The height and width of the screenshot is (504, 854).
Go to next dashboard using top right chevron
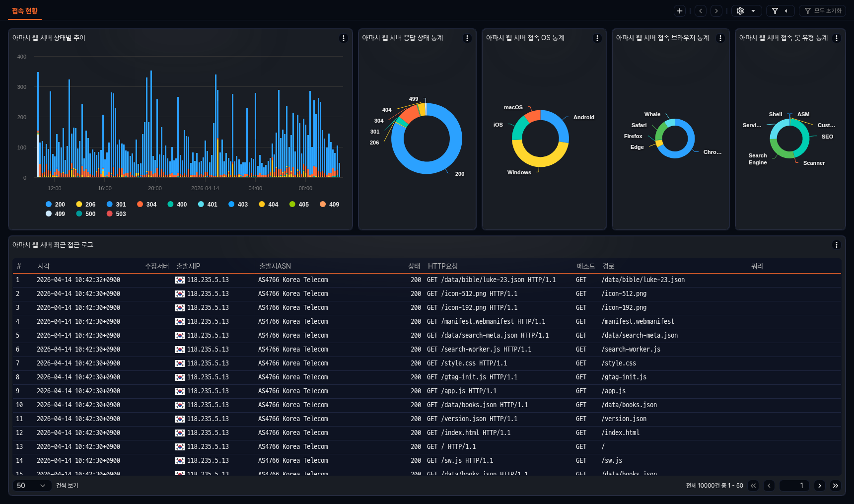point(716,11)
